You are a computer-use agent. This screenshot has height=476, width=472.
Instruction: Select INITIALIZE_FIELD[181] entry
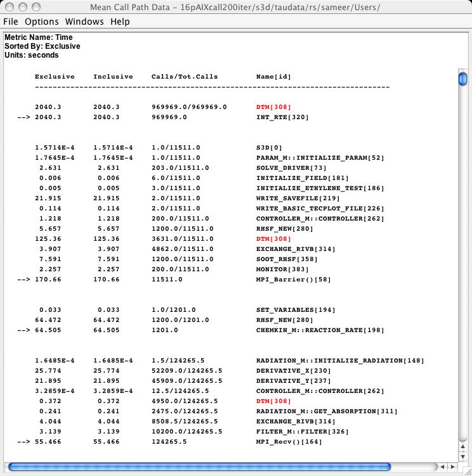pyautogui.click(x=303, y=178)
